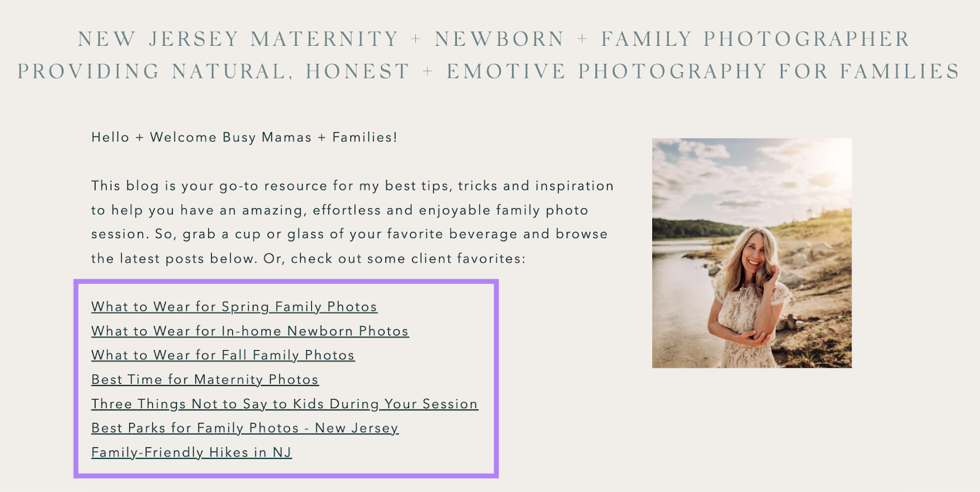The height and width of the screenshot is (492, 980).
Task: Click "What to Wear for In-home Newborn Photos"
Action: click(x=250, y=331)
